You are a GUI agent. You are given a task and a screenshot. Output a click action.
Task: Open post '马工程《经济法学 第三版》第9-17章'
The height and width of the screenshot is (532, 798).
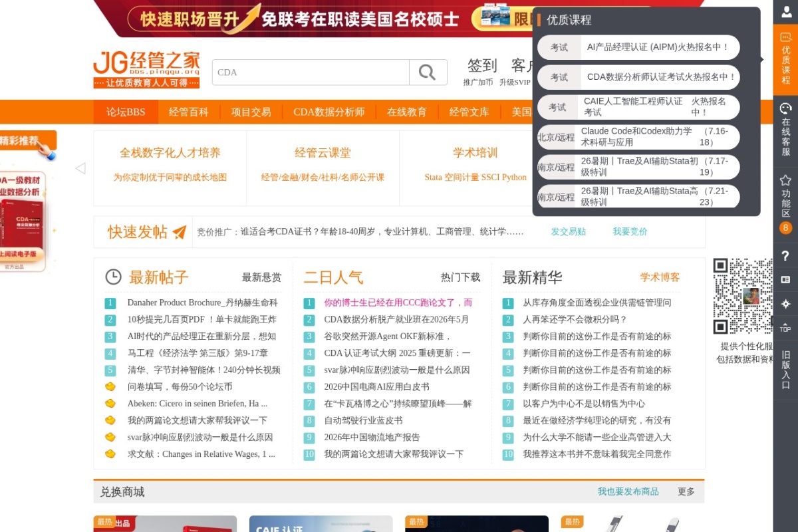pyautogui.click(x=198, y=353)
